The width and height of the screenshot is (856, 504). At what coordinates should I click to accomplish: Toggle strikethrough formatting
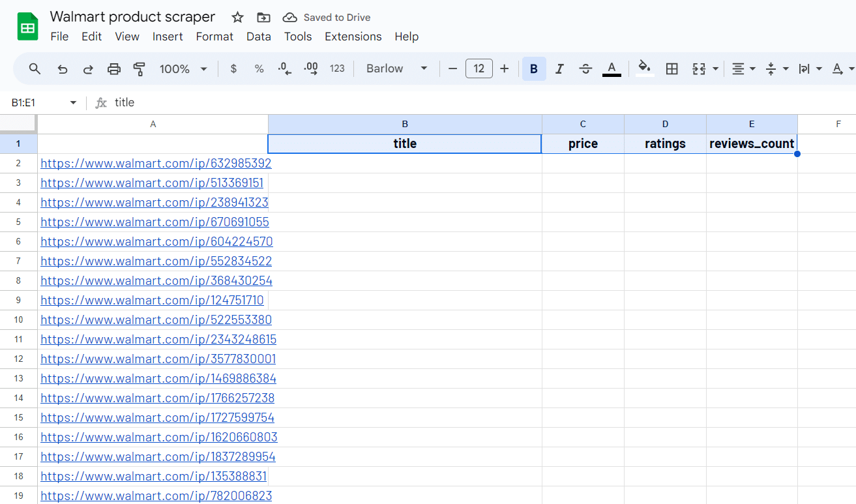(x=585, y=69)
